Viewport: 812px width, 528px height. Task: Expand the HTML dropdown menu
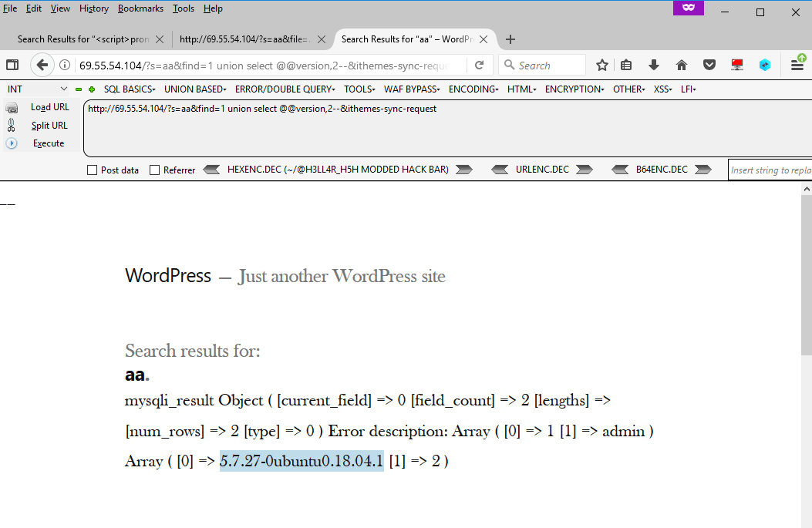coord(521,89)
